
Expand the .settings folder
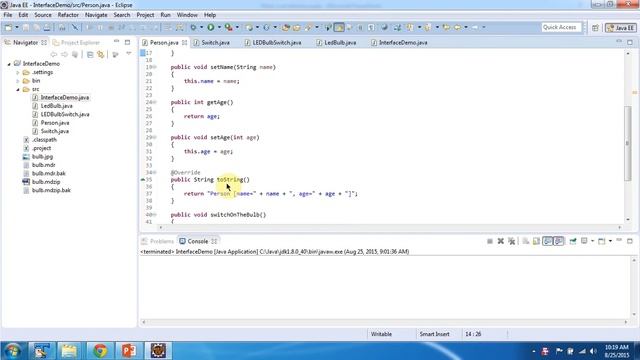18,72
